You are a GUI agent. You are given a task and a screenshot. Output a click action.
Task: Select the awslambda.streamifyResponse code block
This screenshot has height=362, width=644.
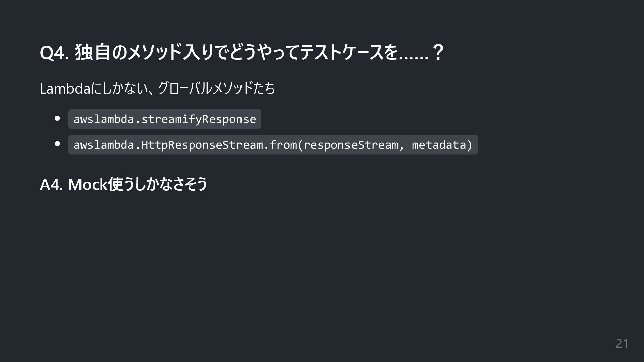pos(165,119)
